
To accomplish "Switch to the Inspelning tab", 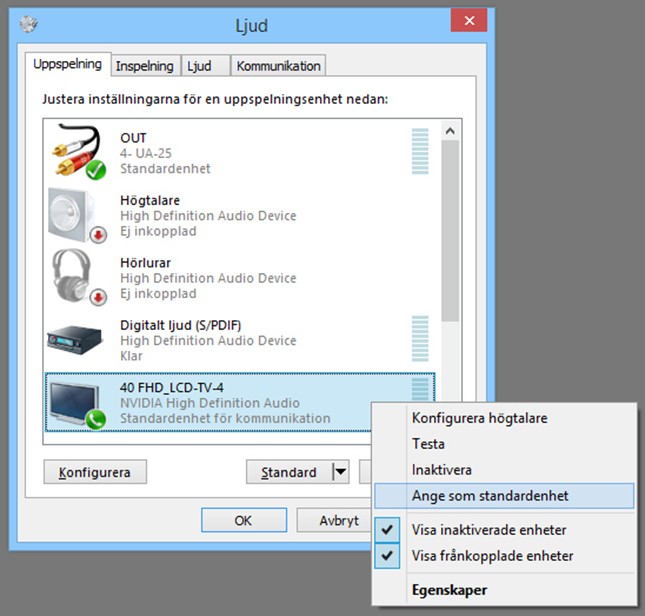I will tap(145, 66).
